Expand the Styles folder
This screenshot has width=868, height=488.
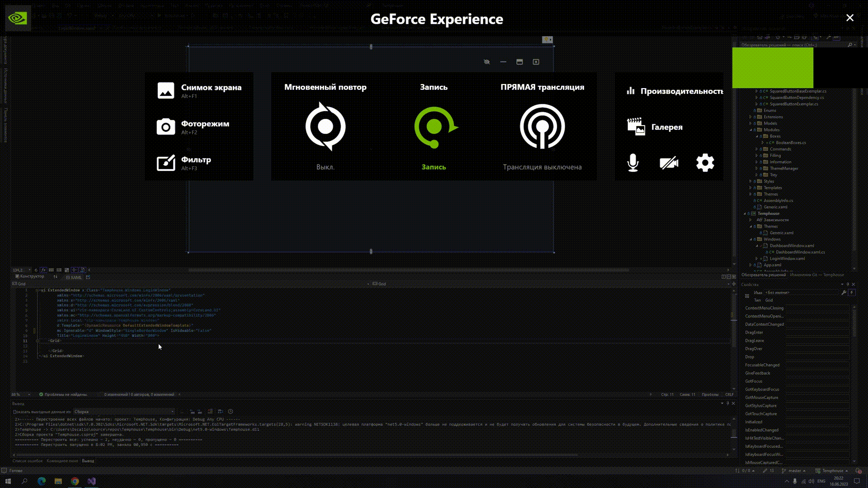click(751, 181)
